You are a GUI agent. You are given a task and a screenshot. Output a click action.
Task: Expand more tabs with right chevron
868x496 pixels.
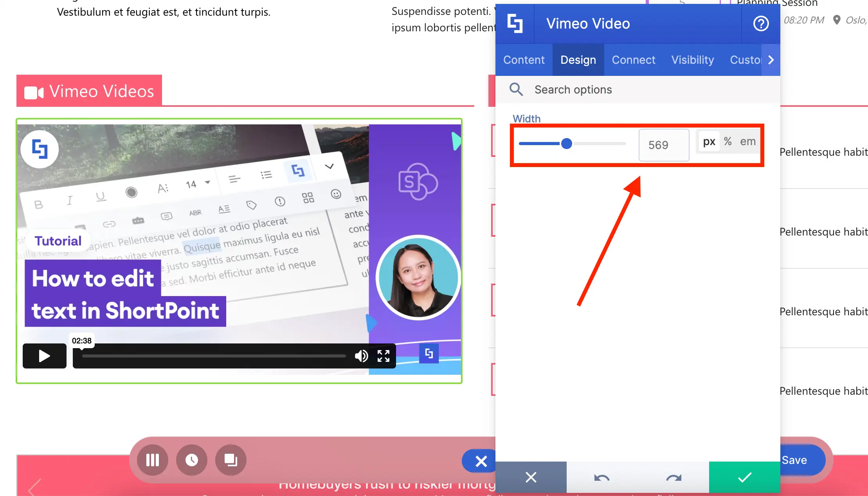[x=771, y=60]
